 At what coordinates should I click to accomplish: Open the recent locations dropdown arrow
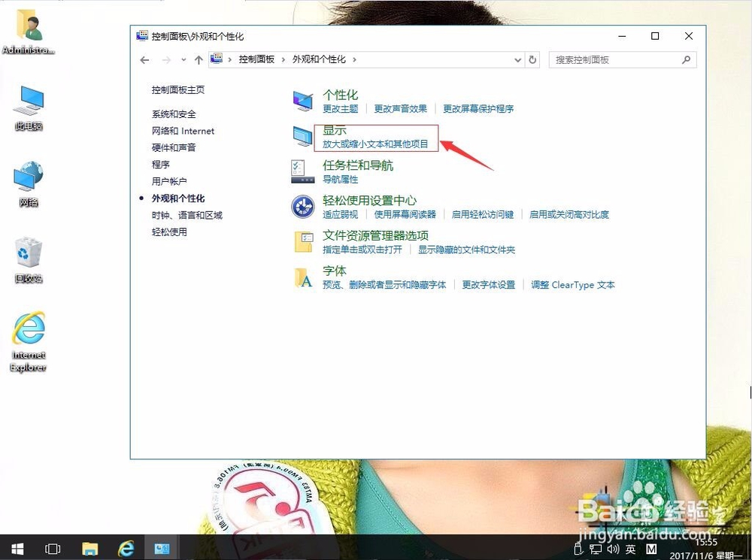coord(183,60)
